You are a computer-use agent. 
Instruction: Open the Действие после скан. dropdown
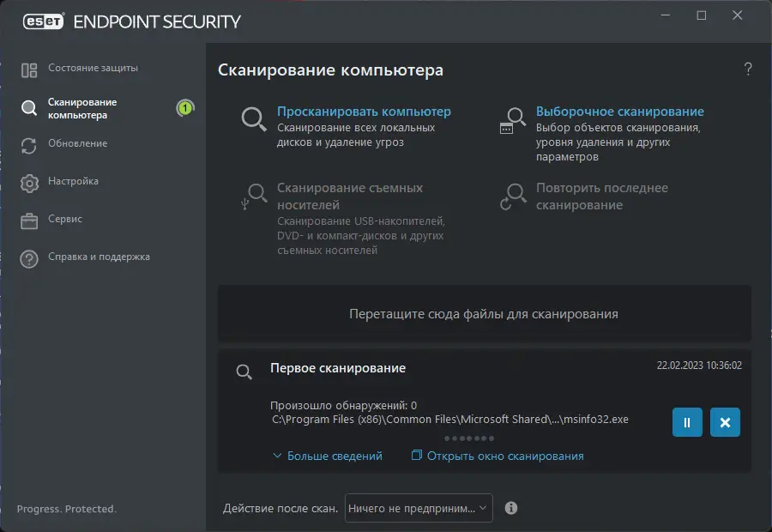[419, 508]
